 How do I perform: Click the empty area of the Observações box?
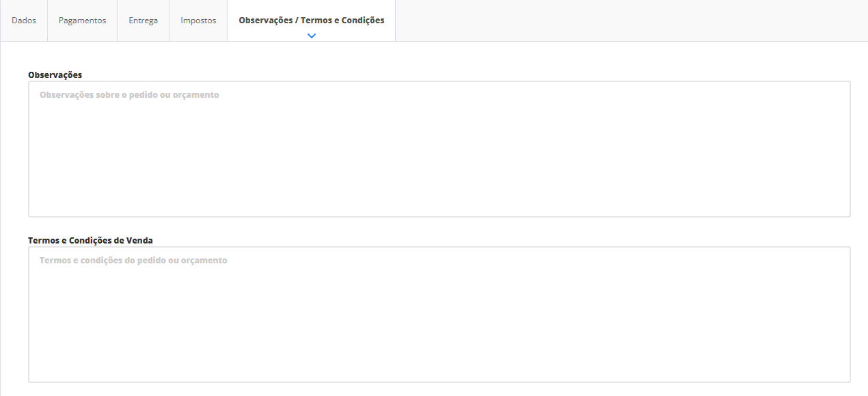click(x=478, y=171)
